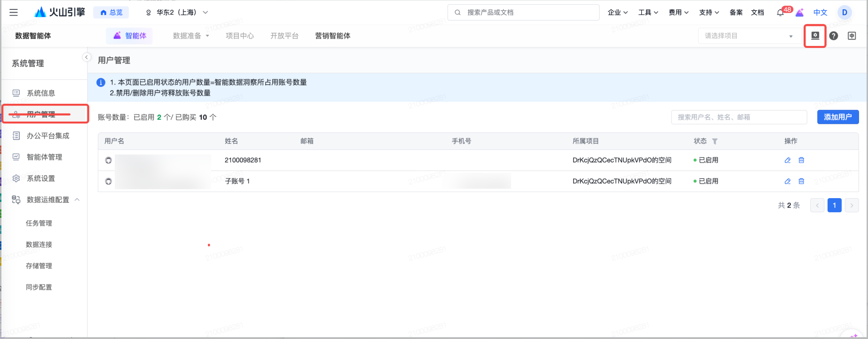
Task: Open 智能体管理 in the sidebar
Action: [x=45, y=157]
